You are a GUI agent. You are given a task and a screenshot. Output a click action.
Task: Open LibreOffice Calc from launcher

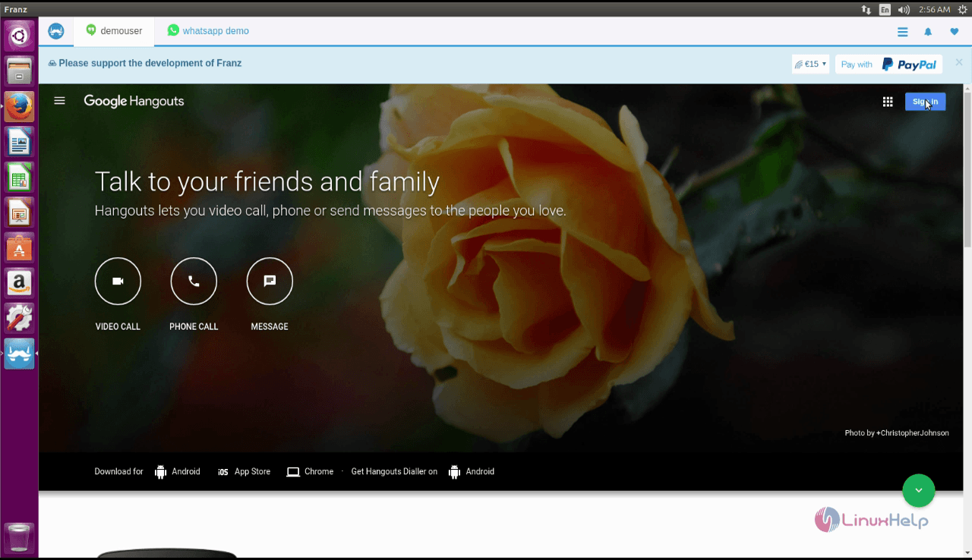click(x=19, y=178)
